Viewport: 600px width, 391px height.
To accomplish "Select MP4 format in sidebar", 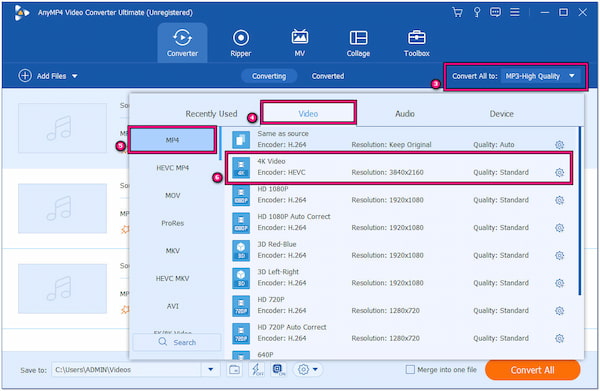I will (173, 140).
